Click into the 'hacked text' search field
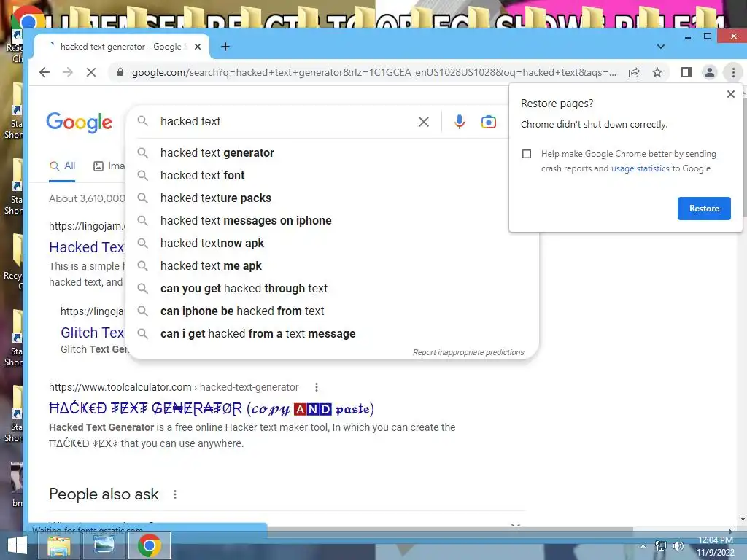The image size is (747, 560). (x=286, y=122)
